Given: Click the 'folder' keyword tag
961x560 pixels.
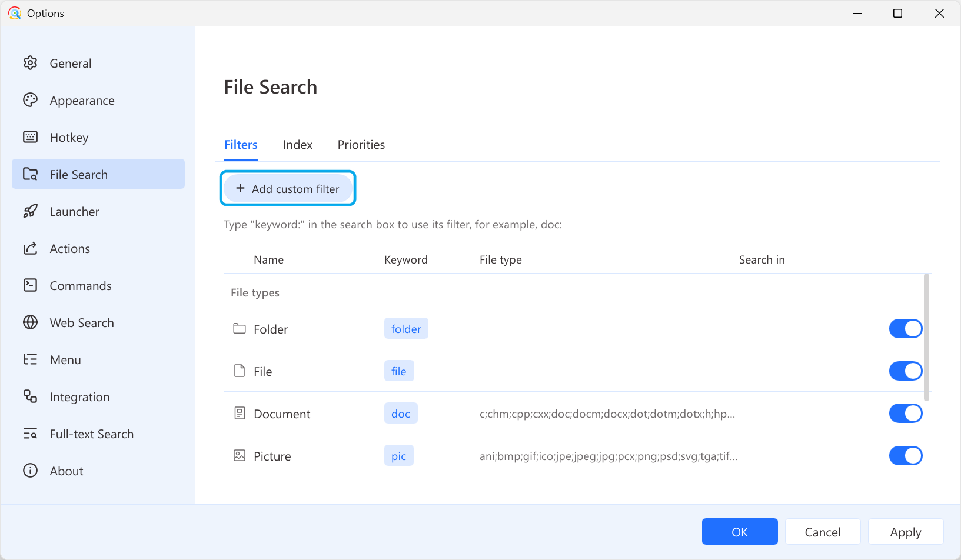Looking at the screenshot, I should (x=406, y=329).
